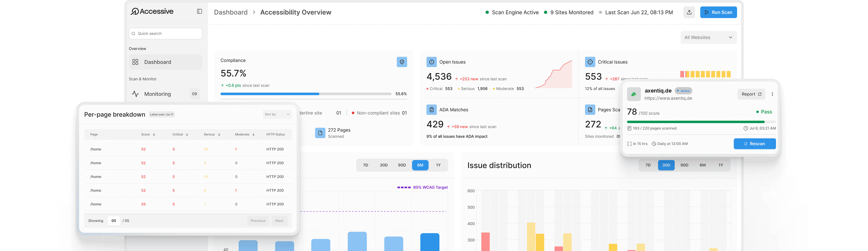
Task: Click the Compliance shield icon
Action: (x=402, y=62)
